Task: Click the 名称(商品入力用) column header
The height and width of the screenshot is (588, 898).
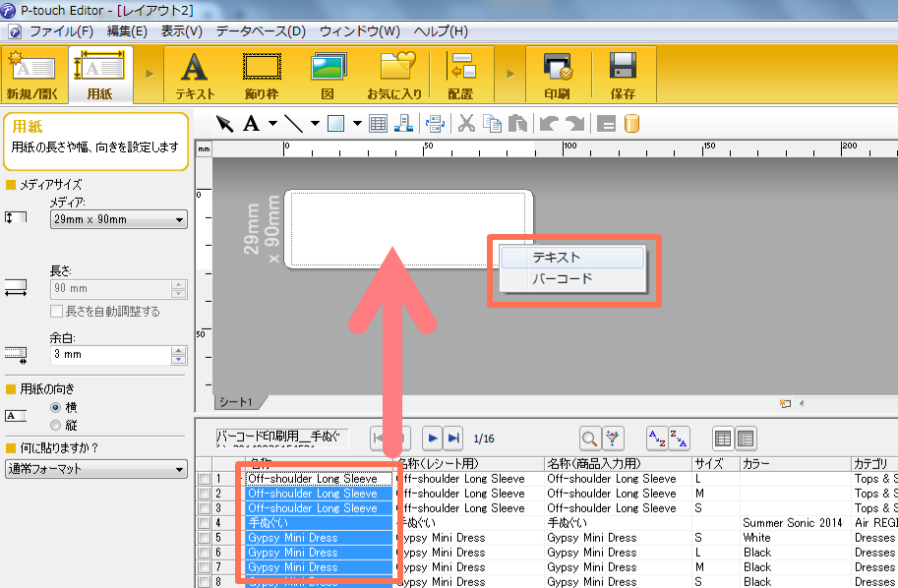Action: (x=618, y=464)
